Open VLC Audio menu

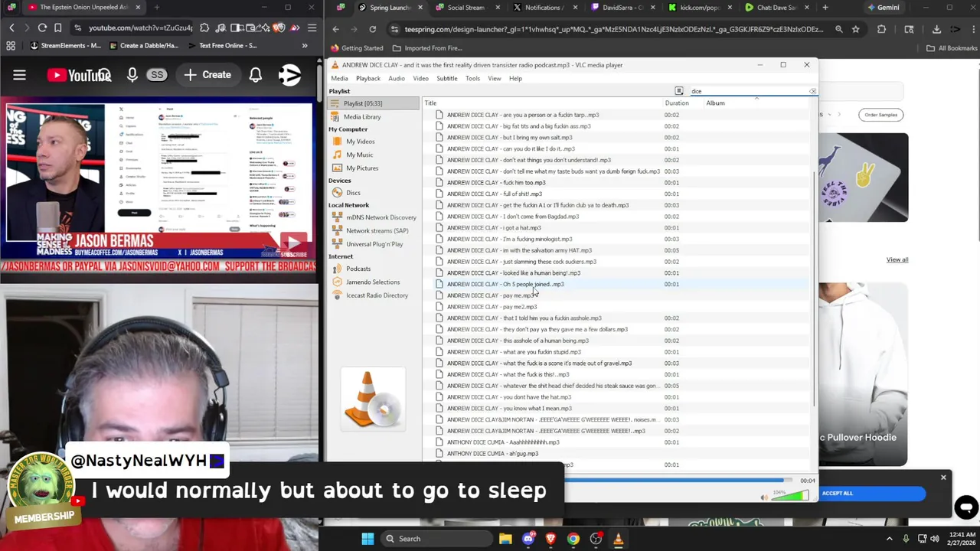tap(397, 78)
